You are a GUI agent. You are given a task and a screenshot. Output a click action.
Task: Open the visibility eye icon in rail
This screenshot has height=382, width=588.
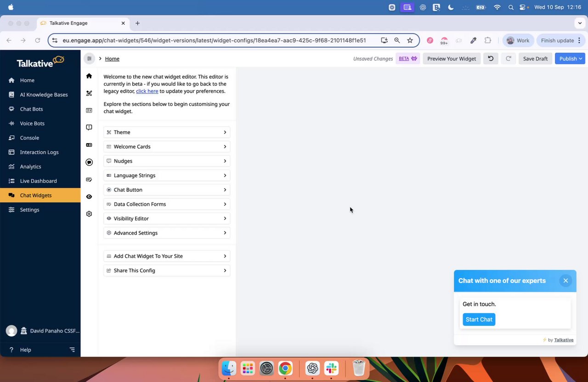tap(89, 197)
